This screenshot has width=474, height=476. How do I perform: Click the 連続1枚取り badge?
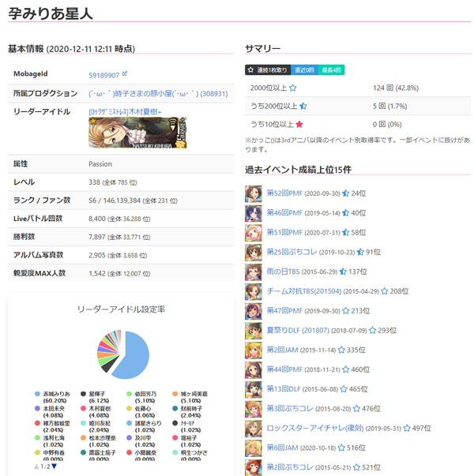(x=268, y=70)
